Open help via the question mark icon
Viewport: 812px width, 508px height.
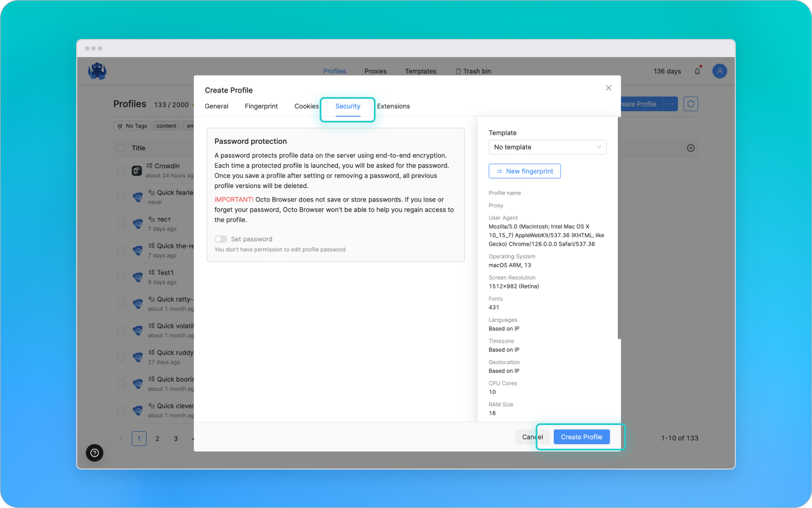pyautogui.click(x=94, y=453)
